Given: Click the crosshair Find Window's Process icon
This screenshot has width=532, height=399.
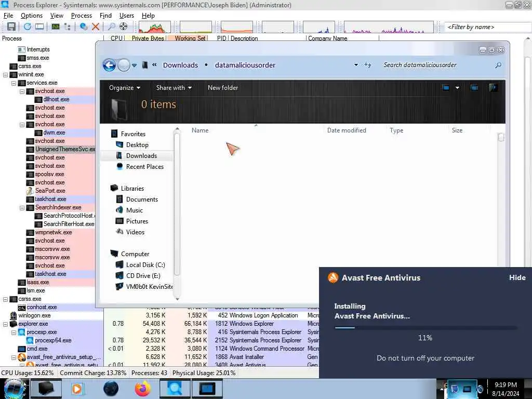Looking at the screenshot, I should click(124, 26).
